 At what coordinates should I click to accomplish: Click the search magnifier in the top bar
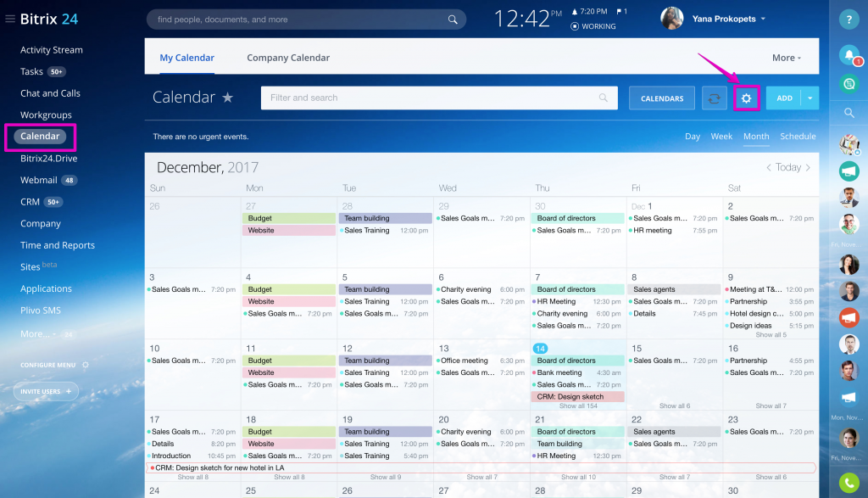453,20
